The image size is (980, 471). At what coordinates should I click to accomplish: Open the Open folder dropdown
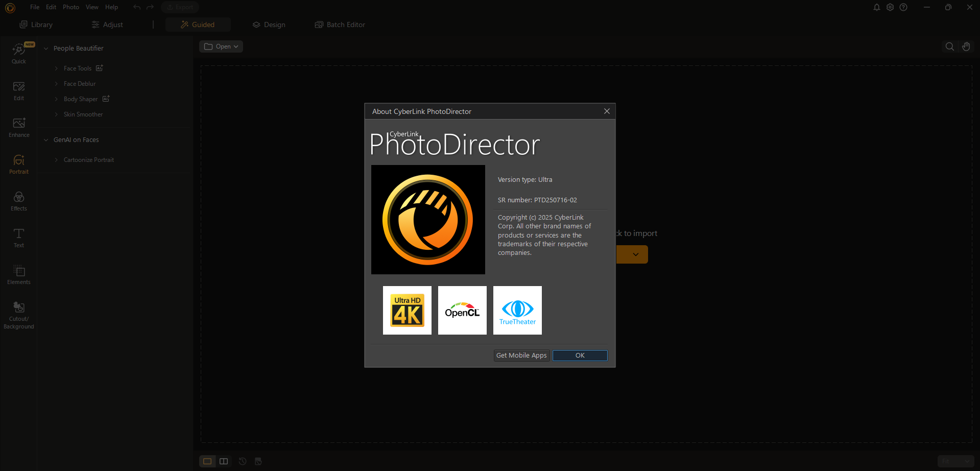click(221, 46)
